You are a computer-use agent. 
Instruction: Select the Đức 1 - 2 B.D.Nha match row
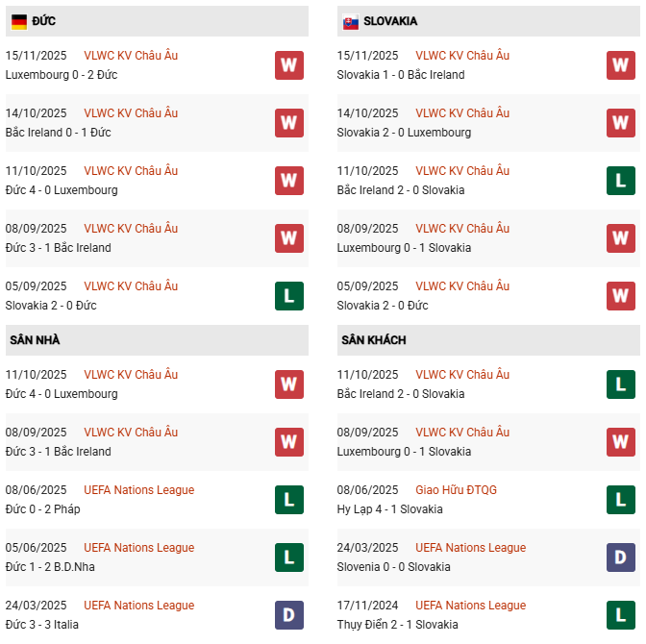click(50, 567)
